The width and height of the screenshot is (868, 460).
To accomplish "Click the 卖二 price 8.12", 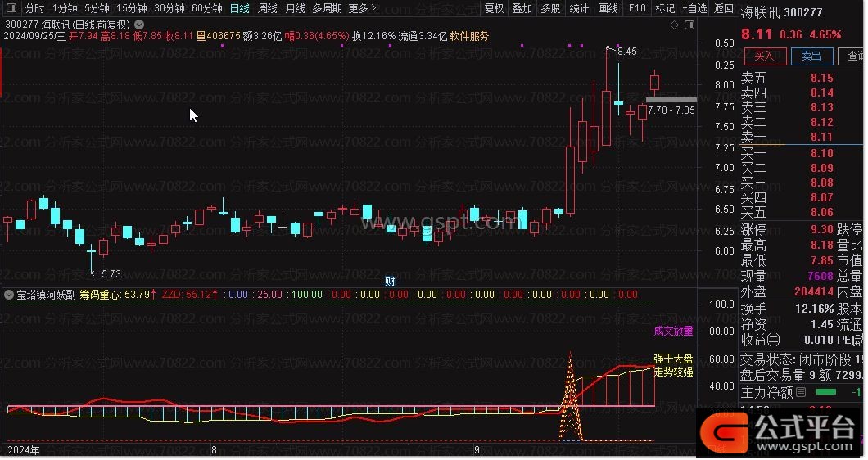I will (821, 122).
